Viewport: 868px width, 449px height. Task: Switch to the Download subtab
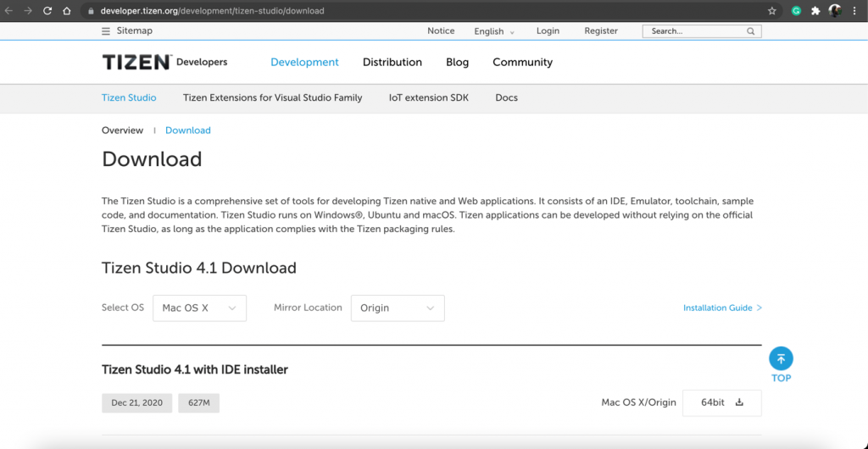coord(188,130)
